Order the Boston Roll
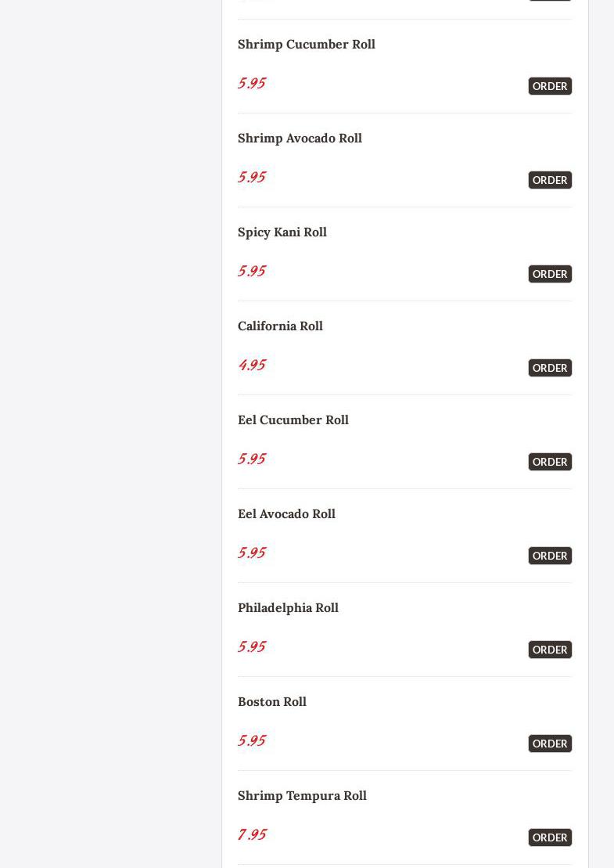The width and height of the screenshot is (614, 868). click(x=550, y=744)
